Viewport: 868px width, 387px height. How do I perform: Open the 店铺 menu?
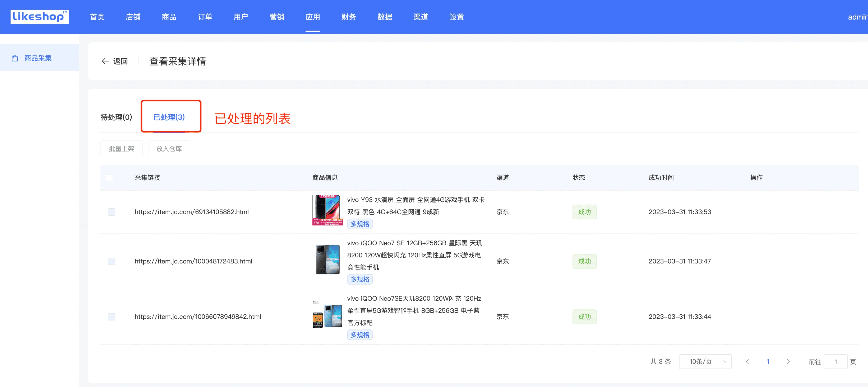tap(133, 17)
